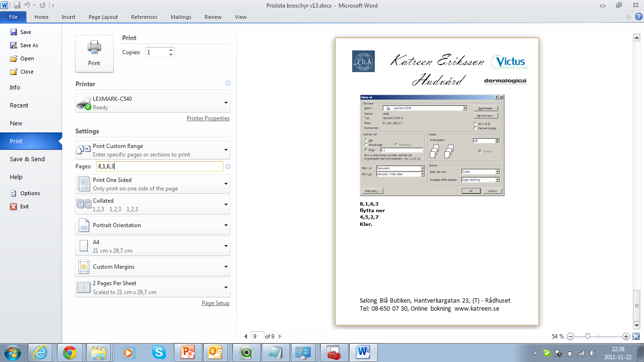Open Skype from the taskbar
The width and height of the screenshot is (644, 362).
(159, 353)
